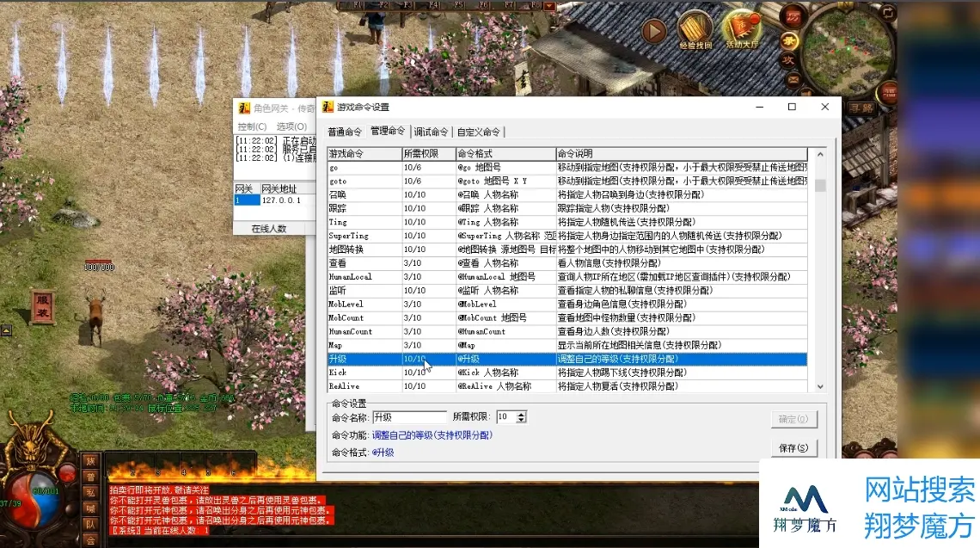Click command list scrollbar down arrow

click(x=820, y=386)
